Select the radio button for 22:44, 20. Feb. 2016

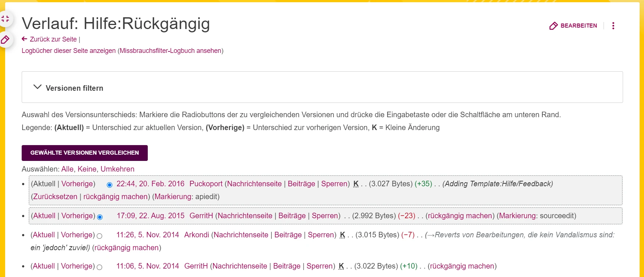point(110,185)
